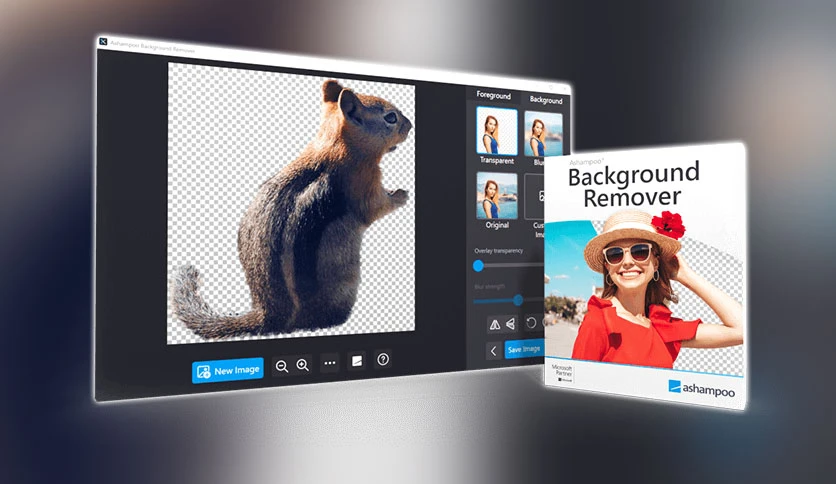The image size is (836, 484).
Task: Click the Save Image button
Action: tap(525, 349)
